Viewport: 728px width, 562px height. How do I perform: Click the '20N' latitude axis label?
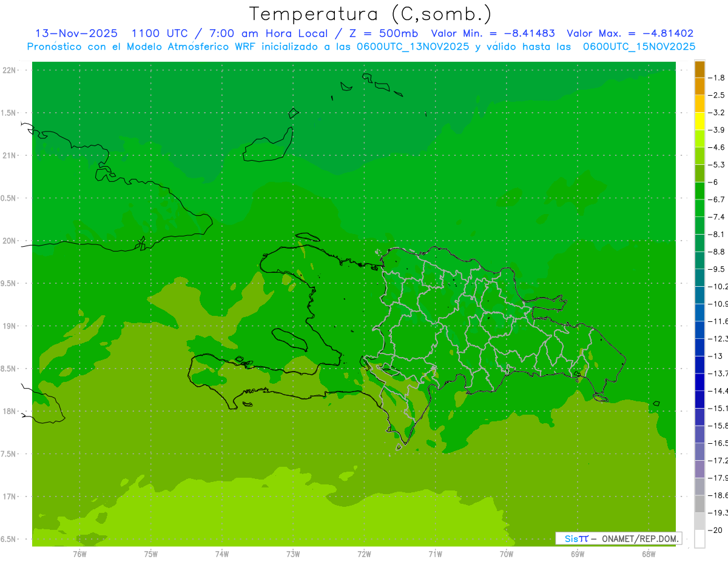coord(9,241)
